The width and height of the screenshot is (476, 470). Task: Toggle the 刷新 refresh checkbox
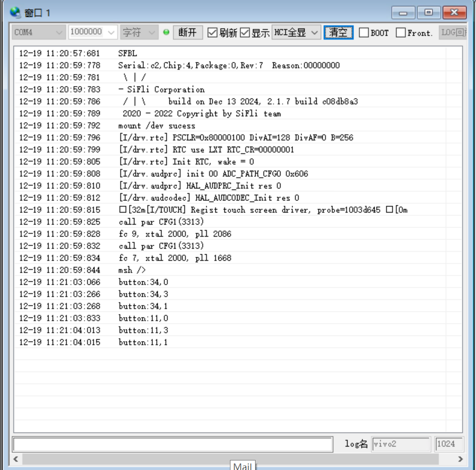click(x=212, y=33)
